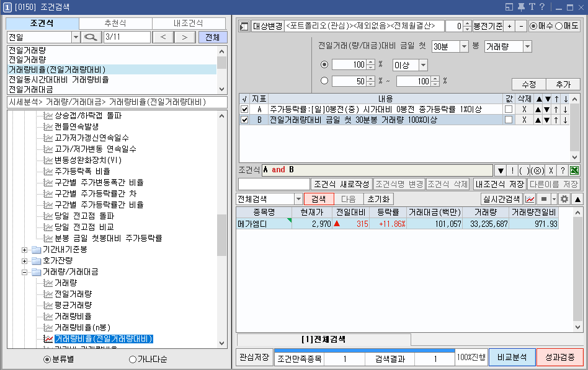Click the plus button next to 봉전기준
588x370 pixels.
click(x=509, y=26)
